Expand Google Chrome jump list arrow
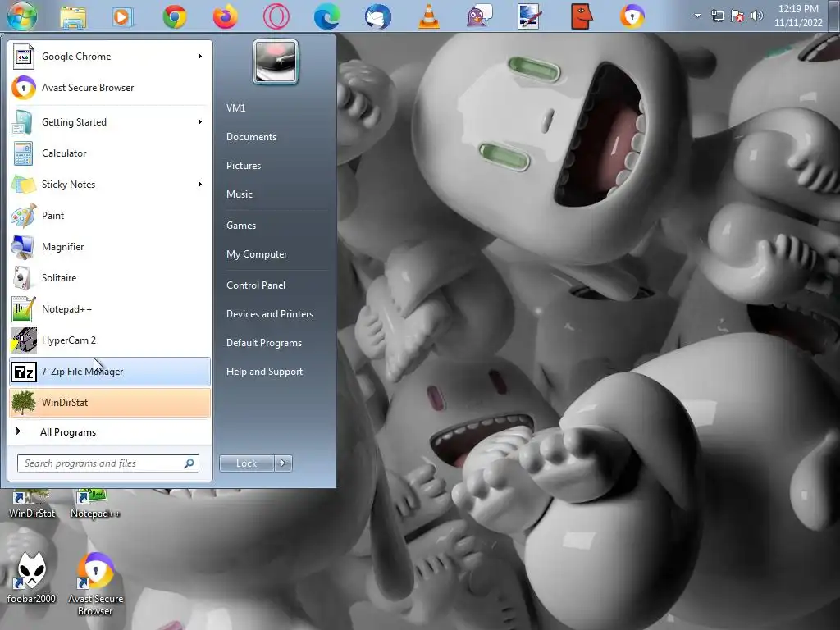This screenshot has height=630, width=840. pos(200,57)
